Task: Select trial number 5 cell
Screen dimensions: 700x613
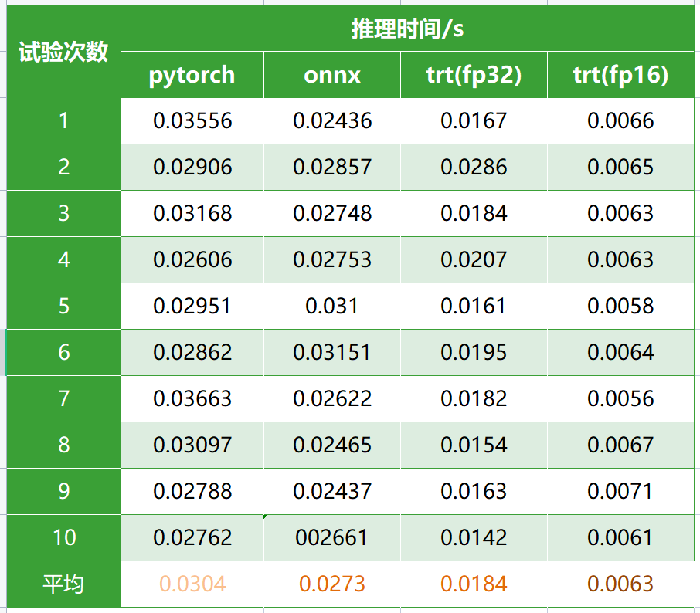Action: coord(63,306)
